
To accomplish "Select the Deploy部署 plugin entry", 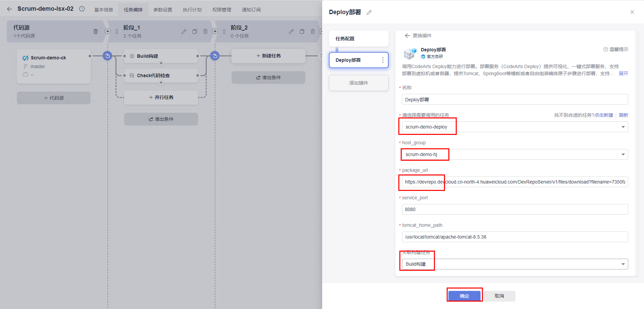I will click(359, 60).
